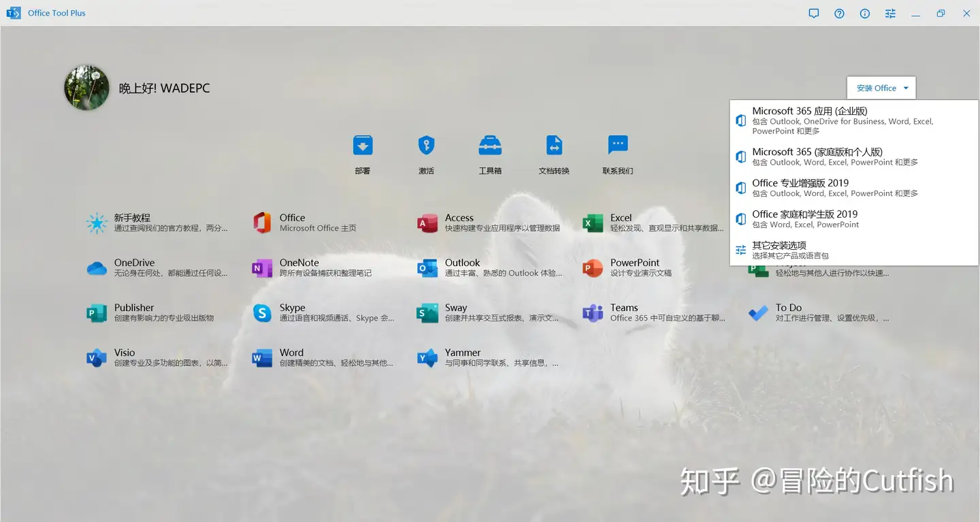This screenshot has width=980, height=522.
Task: Click the Yammer title text
Action: (463, 353)
